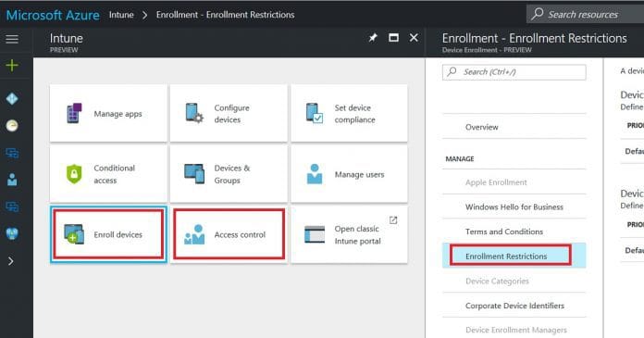Select Enrollment Restrictions menu item
This screenshot has height=338, width=644.
[x=514, y=256]
